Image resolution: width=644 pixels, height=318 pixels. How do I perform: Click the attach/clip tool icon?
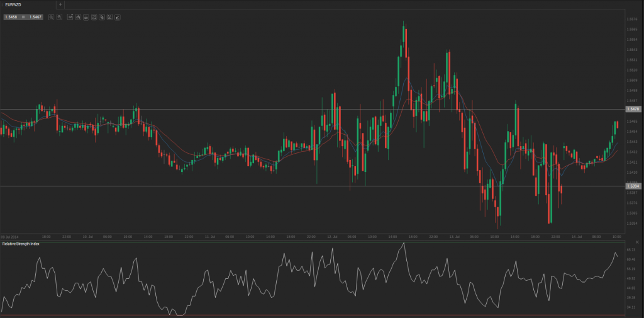coord(102,17)
